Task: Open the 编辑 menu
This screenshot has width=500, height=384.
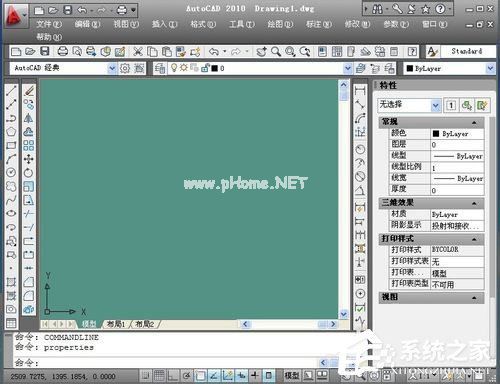Action: (87, 24)
